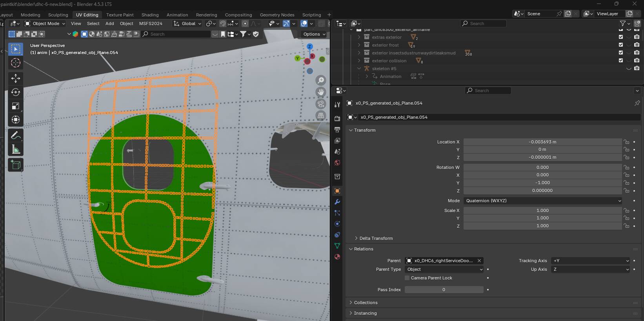
Task: Switch to the Texture Paint workspace tab
Action: pyautogui.click(x=120, y=15)
